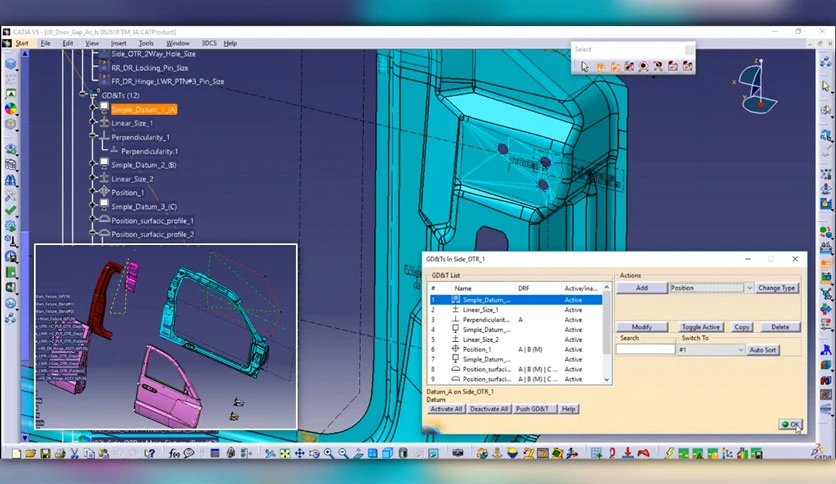This screenshot has width=836, height=484.
Task: Click the select arrow icon on right toolbar
Action: click(x=826, y=86)
